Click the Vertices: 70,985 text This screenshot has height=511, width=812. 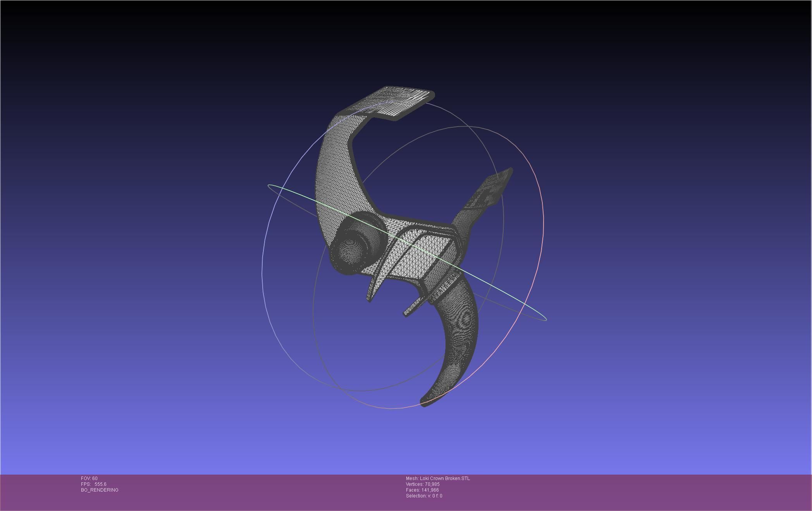(423, 484)
